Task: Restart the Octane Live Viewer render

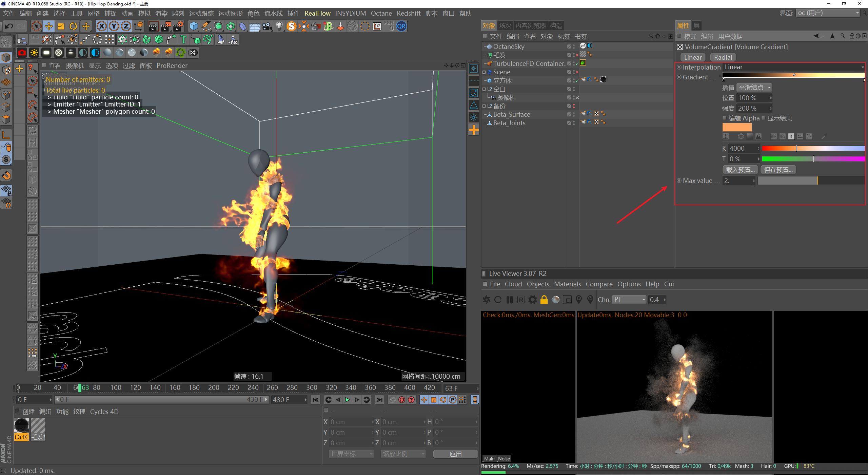Action: click(498, 300)
